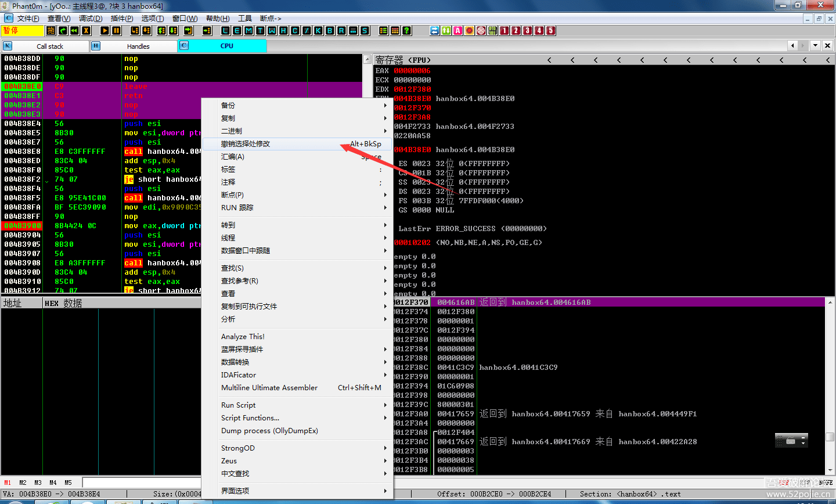Click the Trace into toolbar icon

tap(161, 31)
